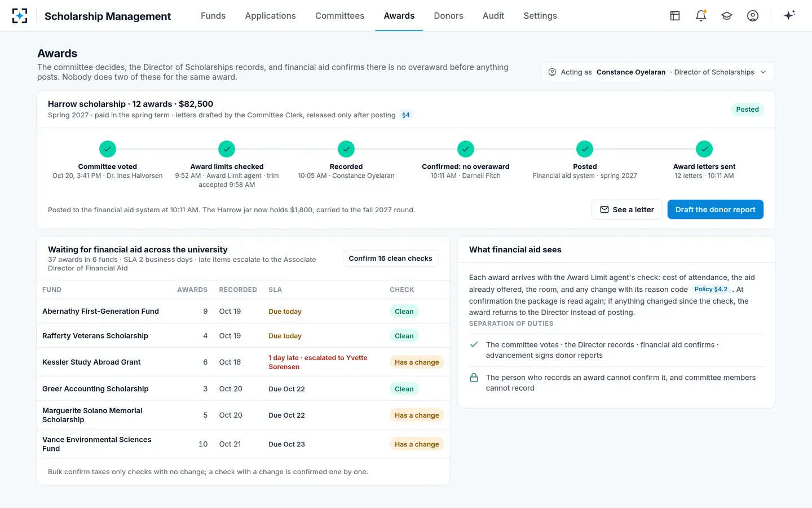Launch the AI sparkle assistant
812x508 pixels.
[x=789, y=15]
